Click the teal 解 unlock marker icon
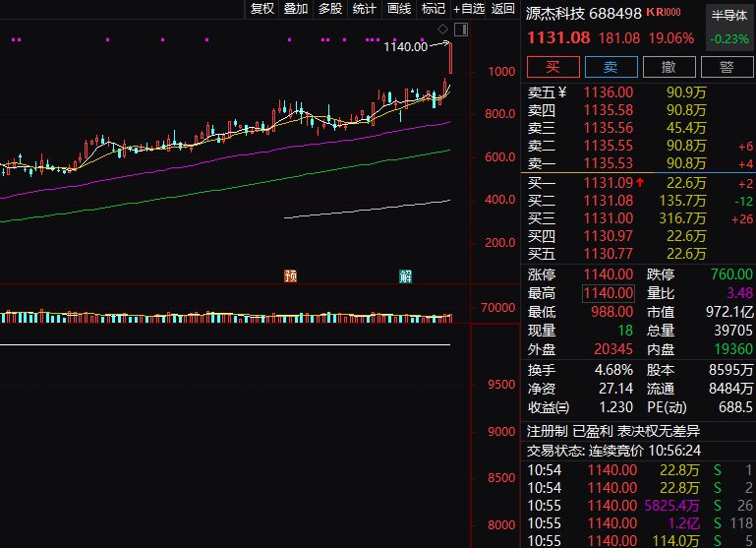The width and height of the screenshot is (756, 548). (x=405, y=276)
